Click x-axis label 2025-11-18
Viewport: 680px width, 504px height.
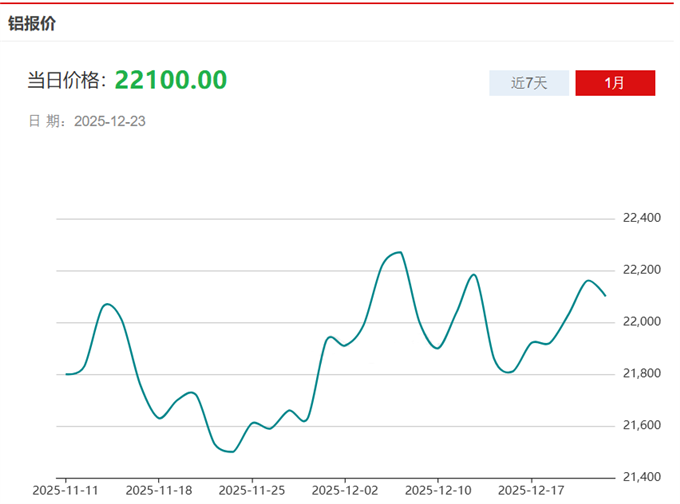[158, 490]
